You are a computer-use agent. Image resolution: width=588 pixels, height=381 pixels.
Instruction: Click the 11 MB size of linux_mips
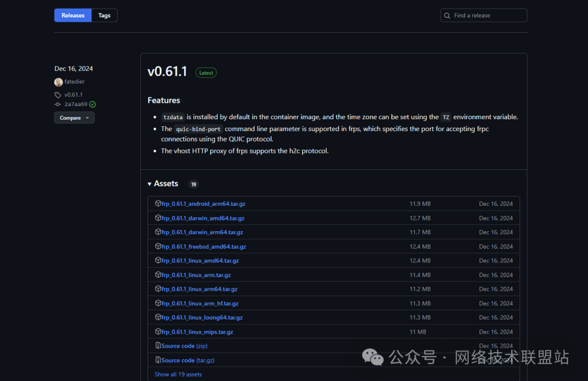(418, 332)
